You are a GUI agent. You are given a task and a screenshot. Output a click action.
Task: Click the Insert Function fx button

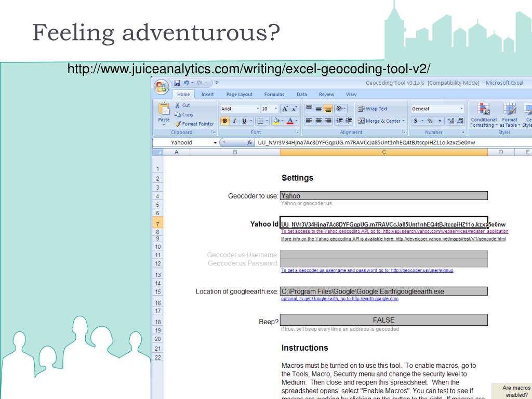click(x=249, y=142)
